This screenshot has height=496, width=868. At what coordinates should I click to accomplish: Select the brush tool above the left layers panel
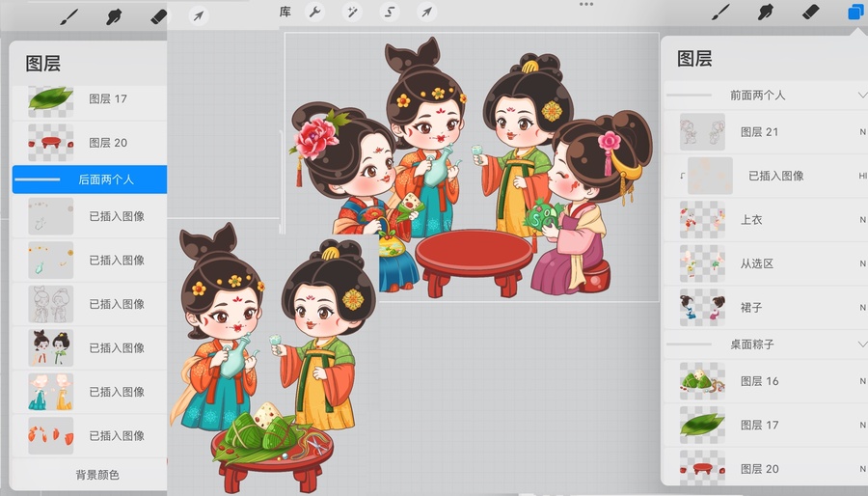click(69, 16)
